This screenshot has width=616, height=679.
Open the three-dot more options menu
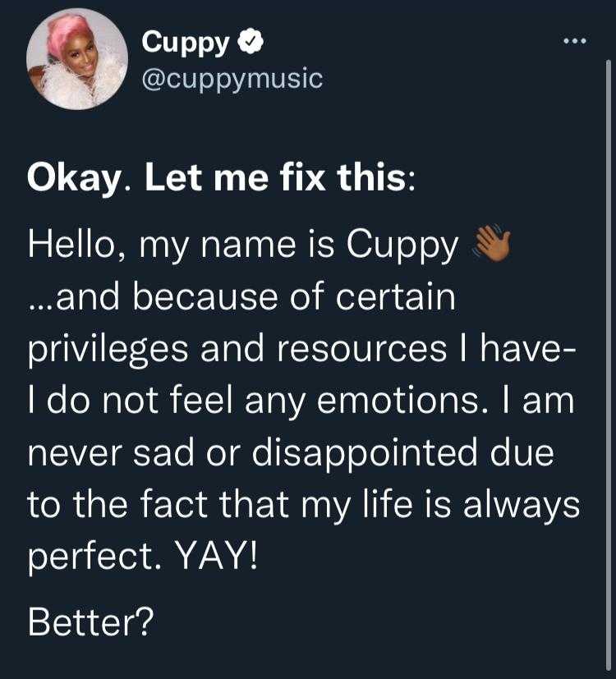pos(575,41)
